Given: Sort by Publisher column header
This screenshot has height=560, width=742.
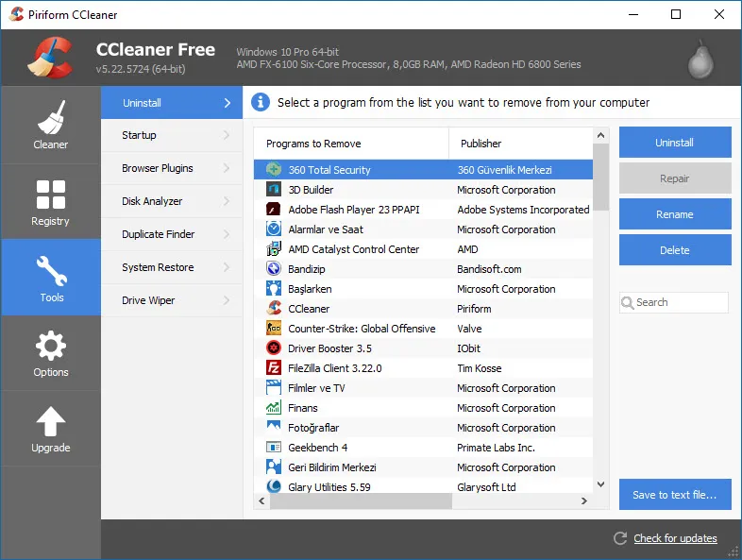Looking at the screenshot, I should (520, 144).
